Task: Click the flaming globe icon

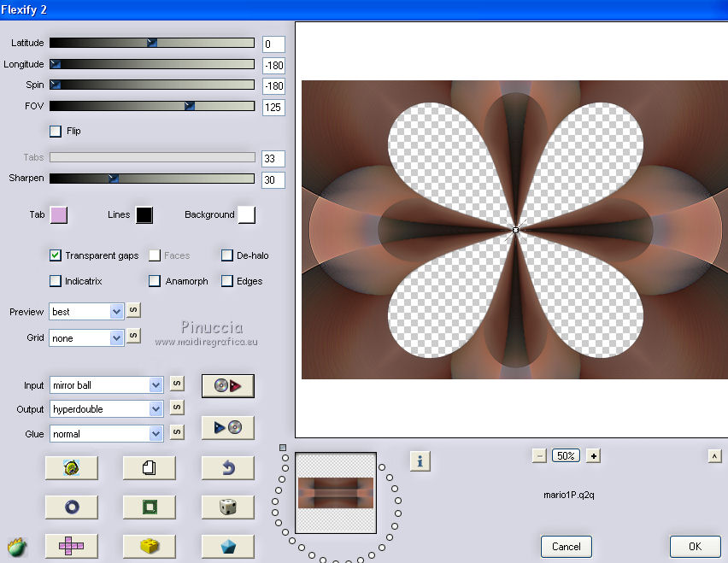Action: 17,548
